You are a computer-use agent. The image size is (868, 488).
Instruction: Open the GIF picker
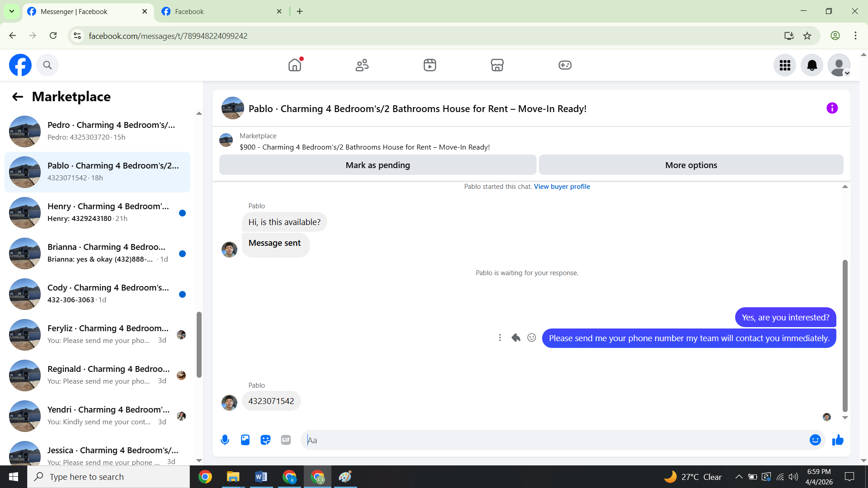(x=286, y=440)
